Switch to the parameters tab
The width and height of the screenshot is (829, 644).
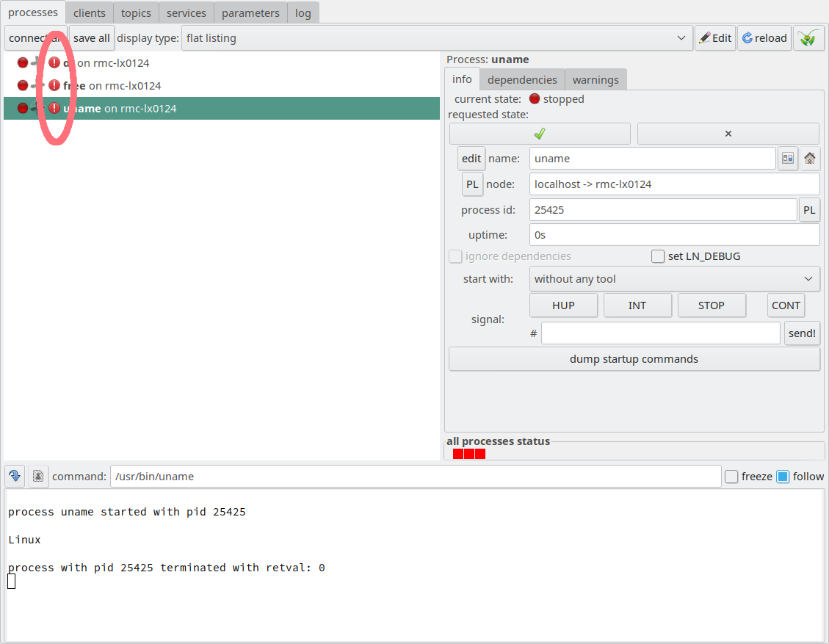point(250,12)
